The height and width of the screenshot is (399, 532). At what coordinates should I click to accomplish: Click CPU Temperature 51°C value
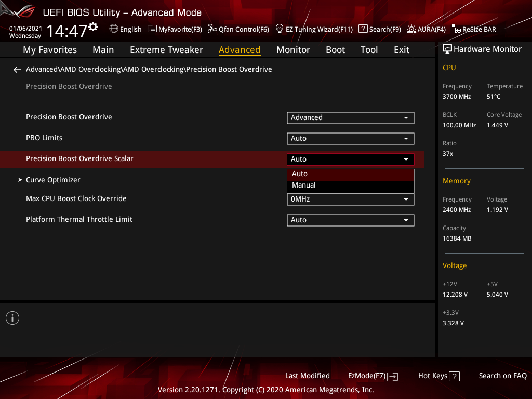(x=494, y=97)
